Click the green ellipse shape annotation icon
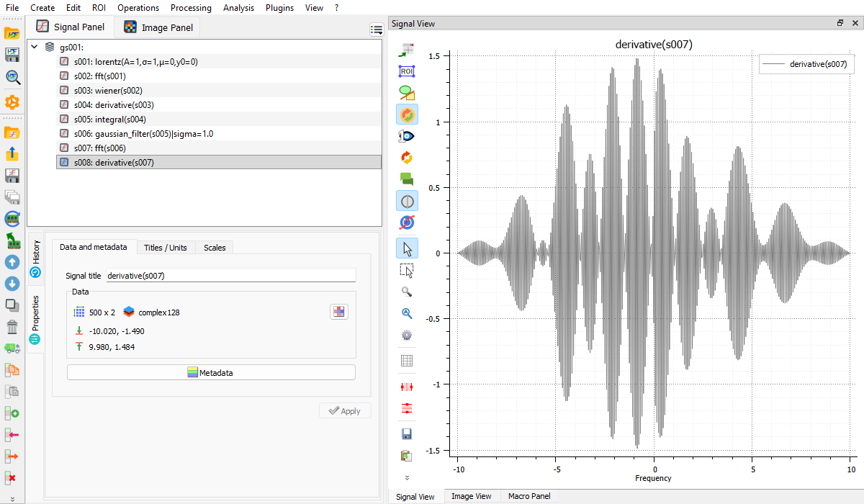This screenshot has height=504, width=864. point(407,93)
